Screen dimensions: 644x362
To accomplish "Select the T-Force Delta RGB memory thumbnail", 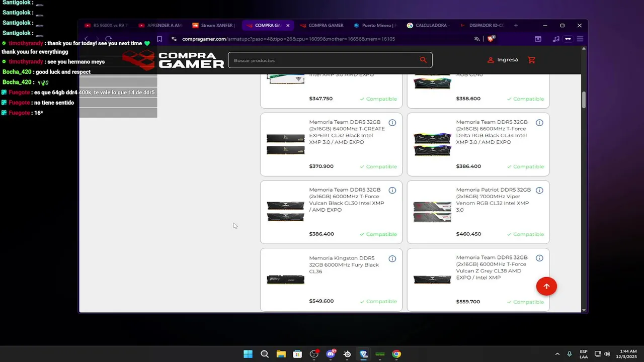I will [432, 144].
